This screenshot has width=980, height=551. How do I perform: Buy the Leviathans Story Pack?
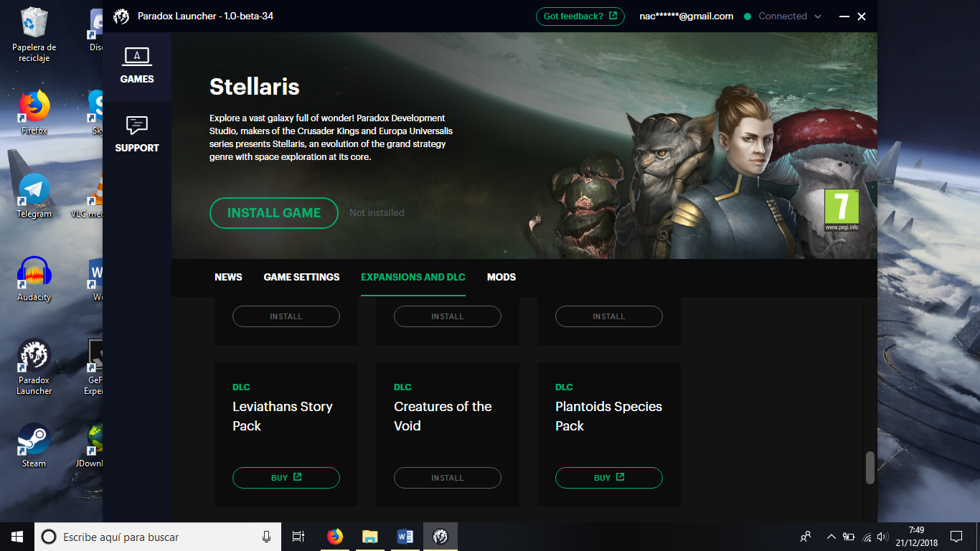286,477
